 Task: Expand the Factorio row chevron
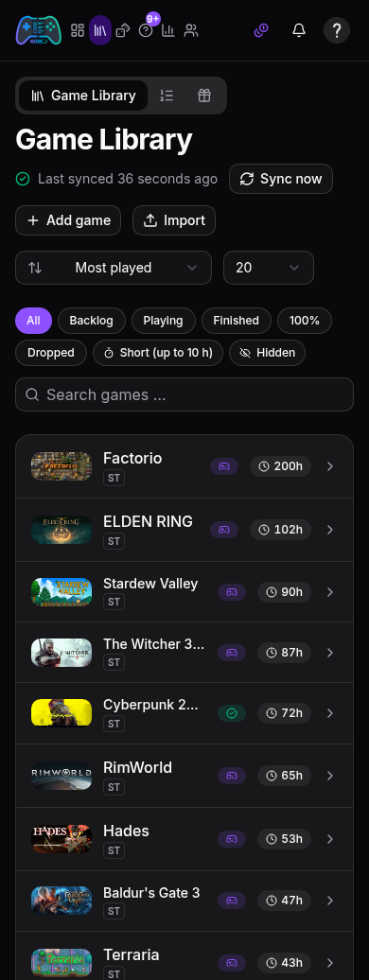tap(330, 466)
